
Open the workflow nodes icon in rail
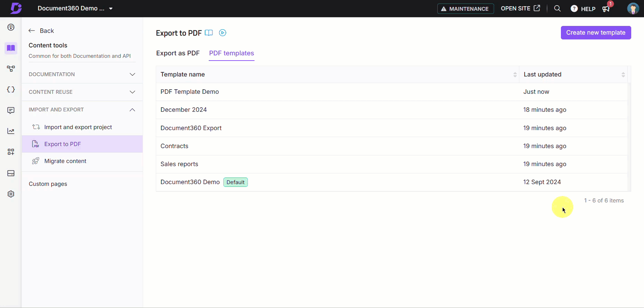11,69
